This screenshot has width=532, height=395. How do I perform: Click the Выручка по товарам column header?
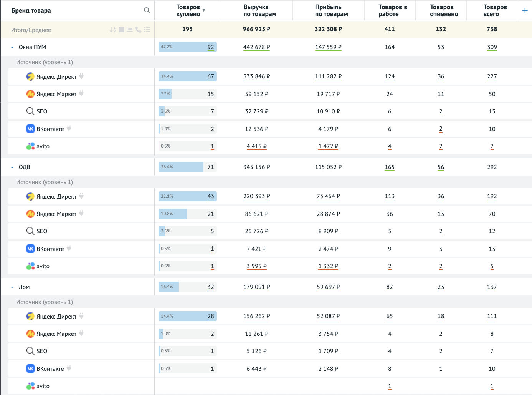[259, 10]
